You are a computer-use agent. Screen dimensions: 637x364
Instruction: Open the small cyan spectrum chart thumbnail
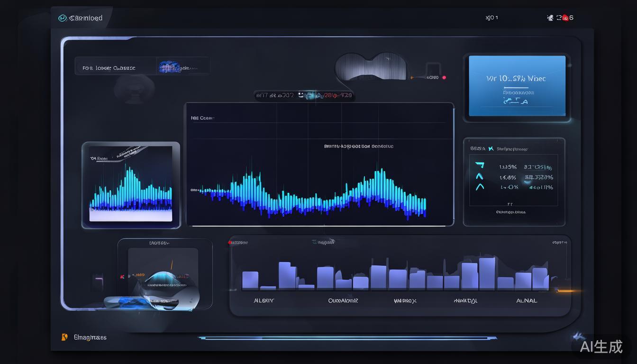131,185
